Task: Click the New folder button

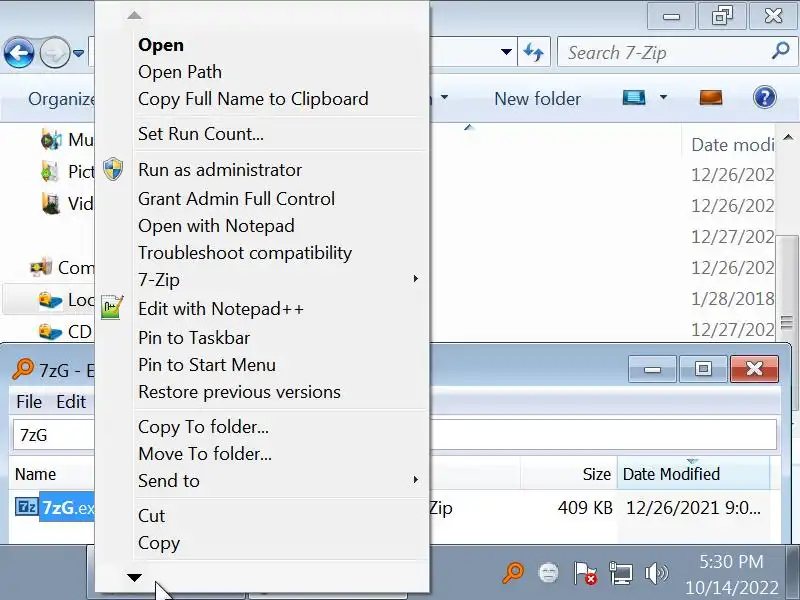Action: (537, 98)
